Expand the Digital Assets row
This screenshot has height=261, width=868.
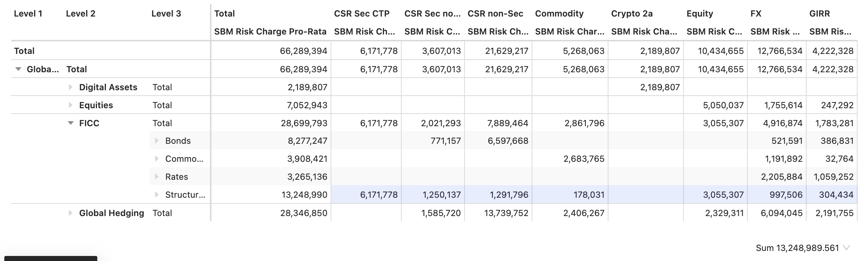pos(71,87)
